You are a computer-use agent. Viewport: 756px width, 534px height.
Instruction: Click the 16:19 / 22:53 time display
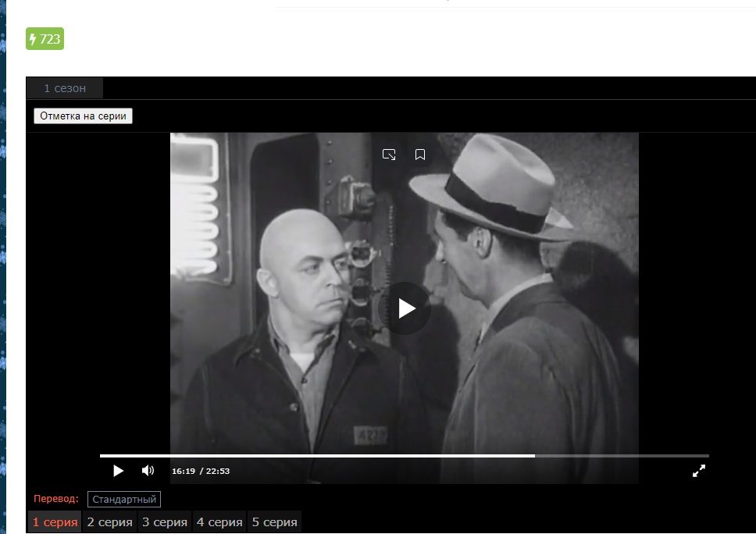[201, 472]
